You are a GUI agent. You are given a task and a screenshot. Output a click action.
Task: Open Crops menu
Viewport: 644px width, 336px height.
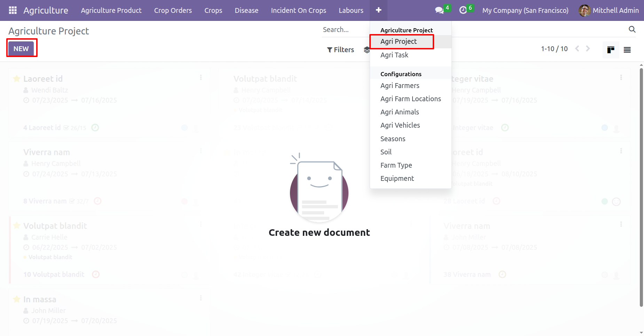[213, 10]
